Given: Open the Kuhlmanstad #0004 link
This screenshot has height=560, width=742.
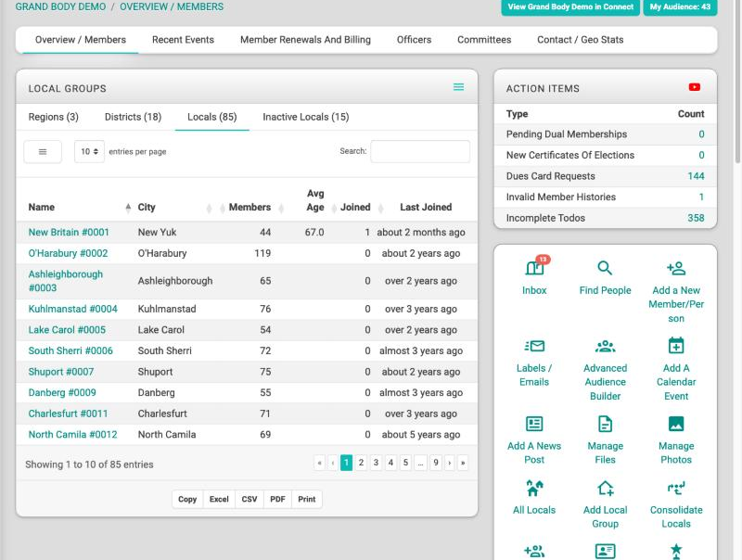Looking at the screenshot, I should point(73,309).
